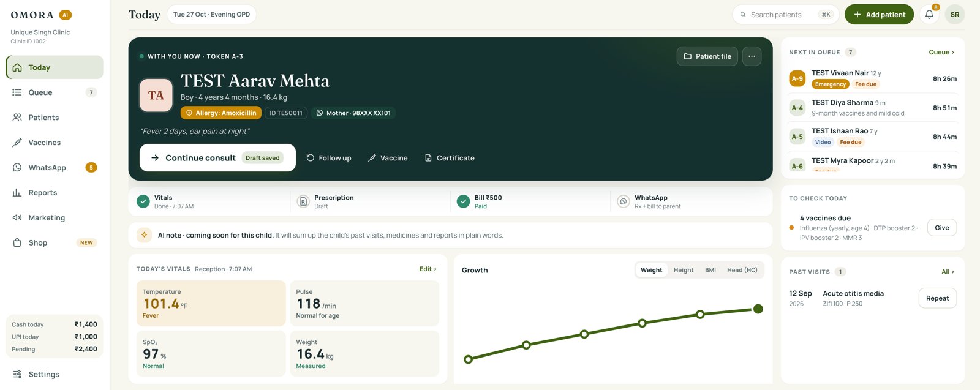
Task: Select the A-9 token badge
Action: pyautogui.click(x=797, y=78)
